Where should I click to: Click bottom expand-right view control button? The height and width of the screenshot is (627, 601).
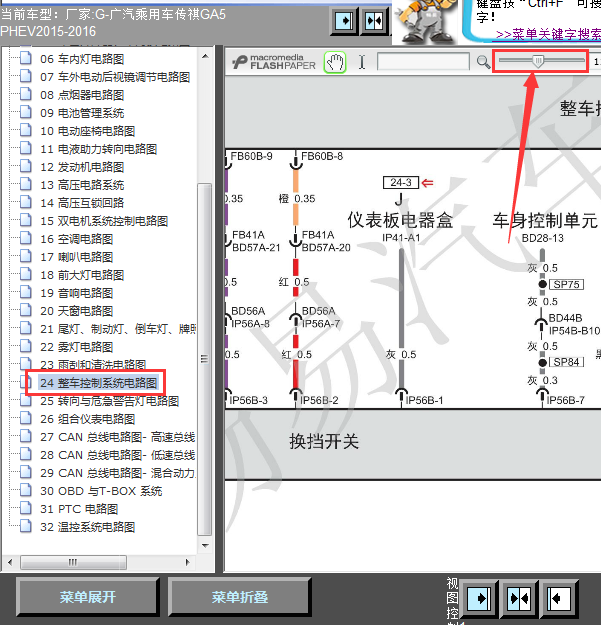click(479, 599)
